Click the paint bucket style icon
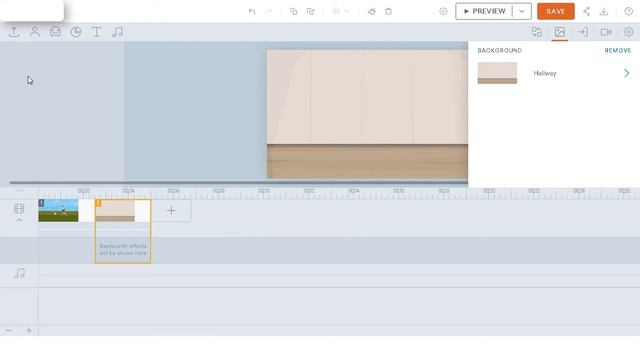Screen dimensions: 640x360 coord(372,11)
